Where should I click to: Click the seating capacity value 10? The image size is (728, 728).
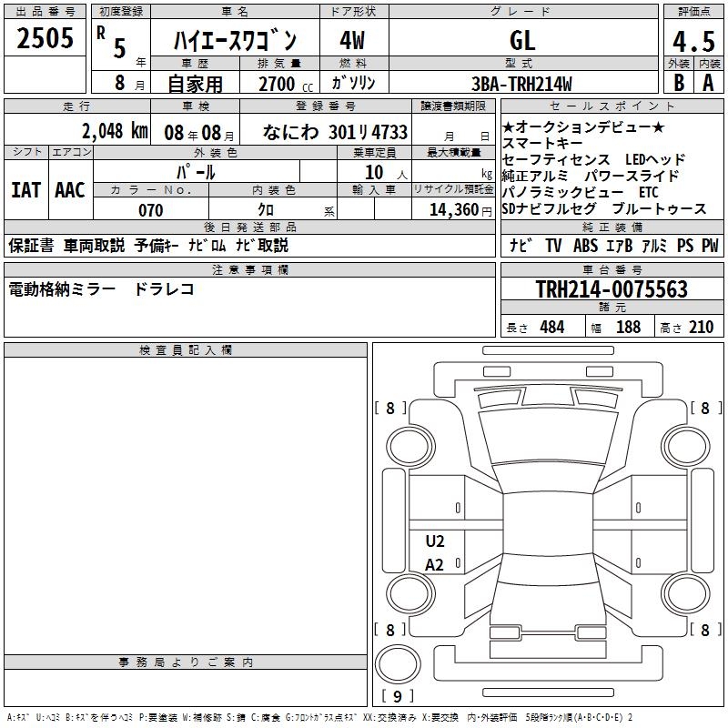coord(374,172)
